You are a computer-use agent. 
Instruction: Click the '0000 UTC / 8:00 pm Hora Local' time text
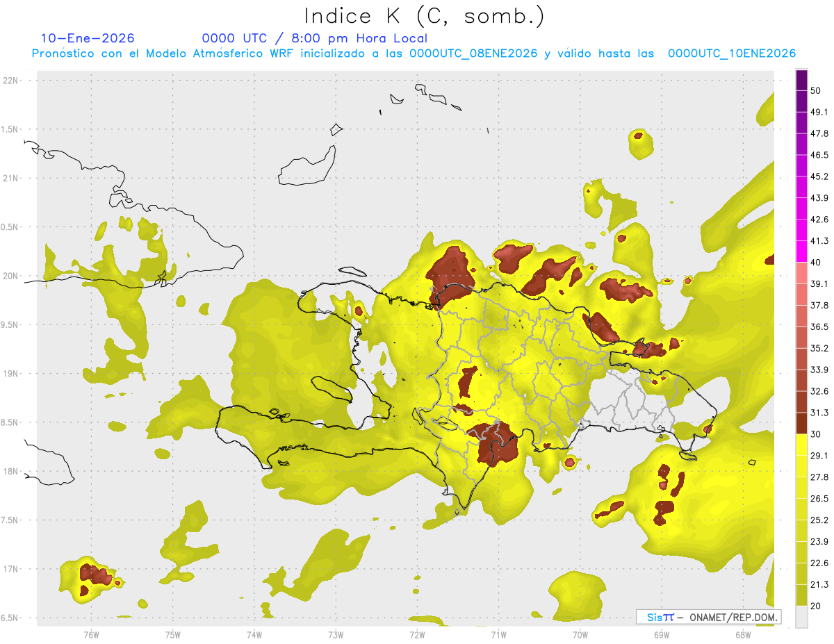[315, 38]
